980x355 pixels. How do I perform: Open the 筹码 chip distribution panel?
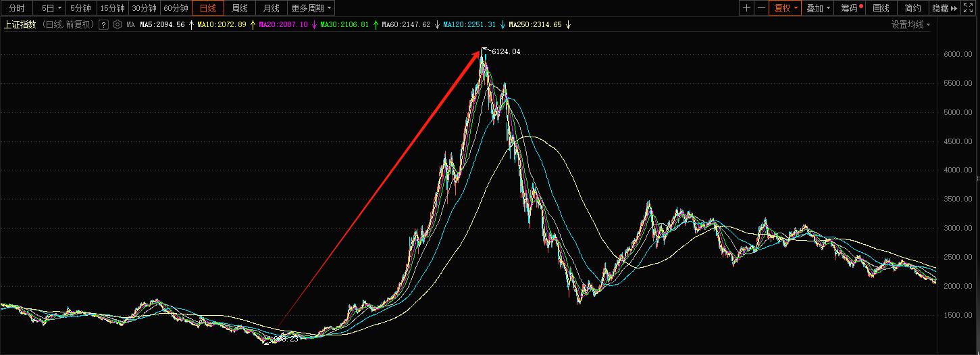[x=850, y=8]
